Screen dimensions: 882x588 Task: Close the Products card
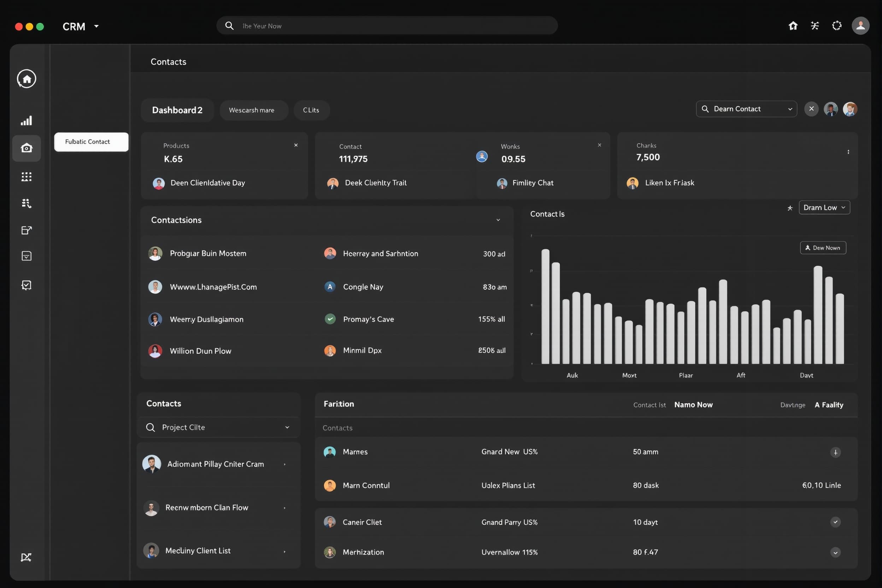click(x=296, y=145)
